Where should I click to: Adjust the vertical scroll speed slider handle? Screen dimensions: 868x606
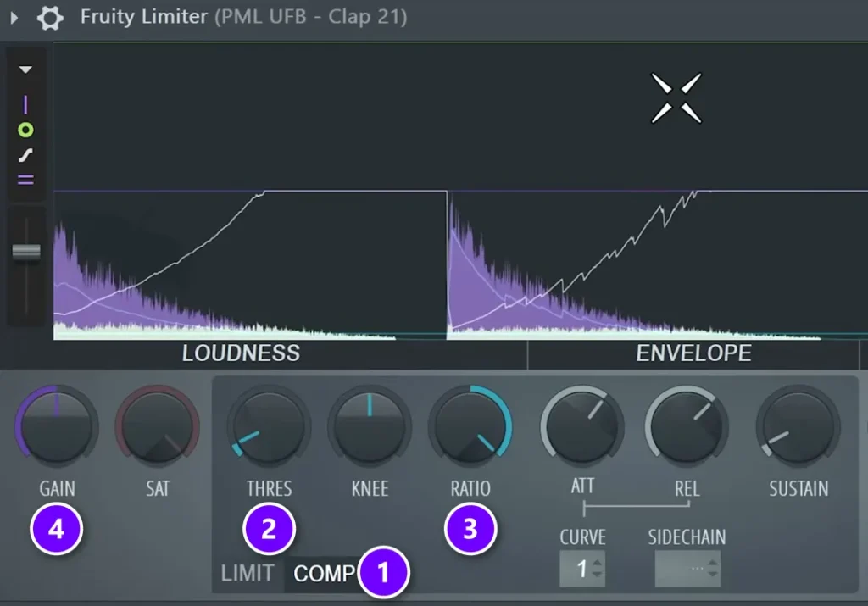[26, 253]
